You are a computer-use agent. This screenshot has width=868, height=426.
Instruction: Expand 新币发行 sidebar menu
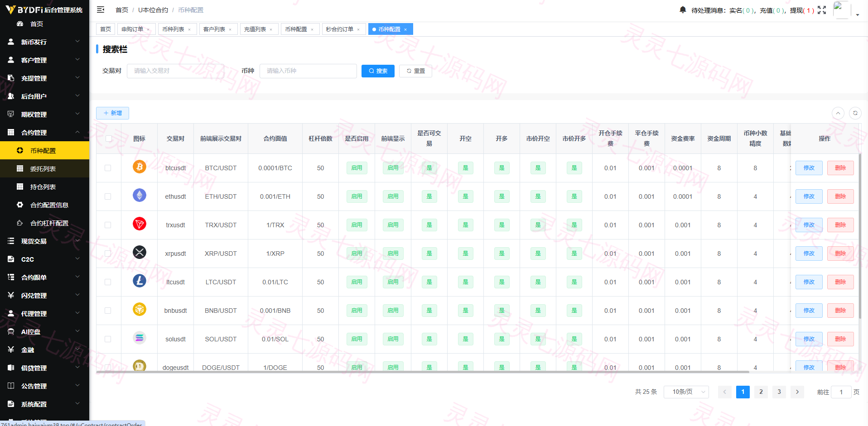coord(44,42)
